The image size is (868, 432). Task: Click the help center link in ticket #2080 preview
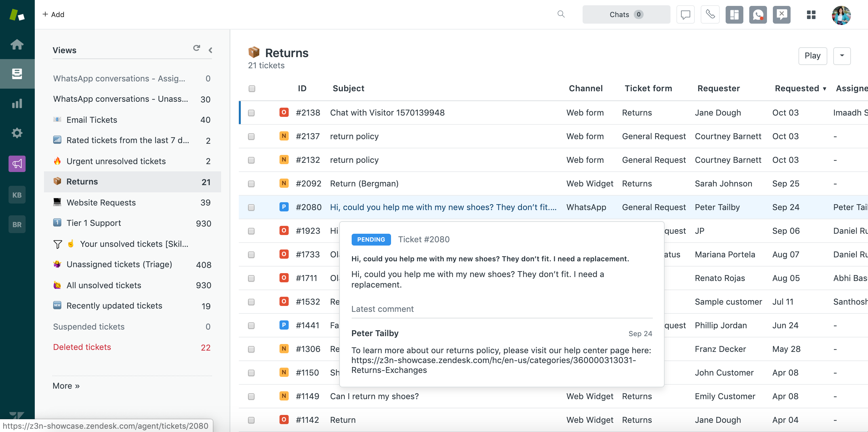click(493, 360)
